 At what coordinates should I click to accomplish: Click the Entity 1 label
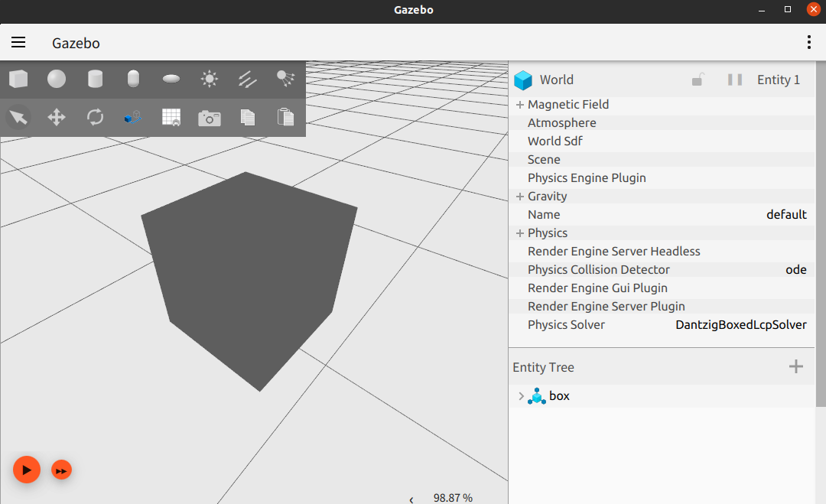(x=778, y=80)
